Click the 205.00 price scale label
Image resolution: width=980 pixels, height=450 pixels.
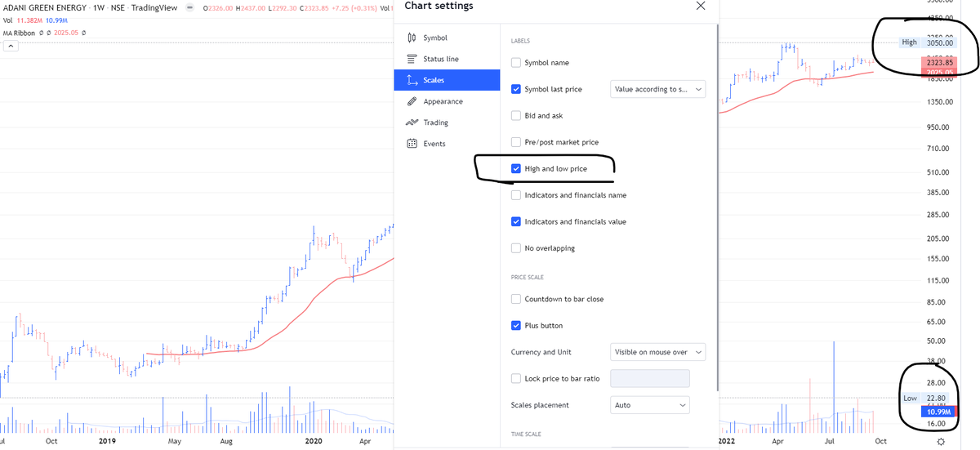click(940, 238)
